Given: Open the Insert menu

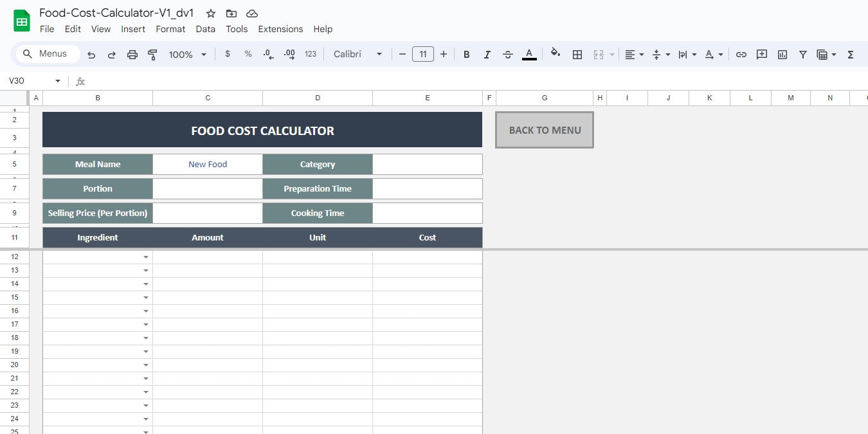Looking at the screenshot, I should click(x=133, y=29).
